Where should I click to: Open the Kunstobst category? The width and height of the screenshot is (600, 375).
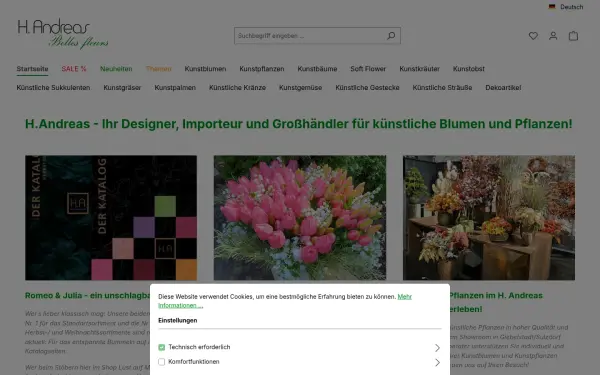469,69
